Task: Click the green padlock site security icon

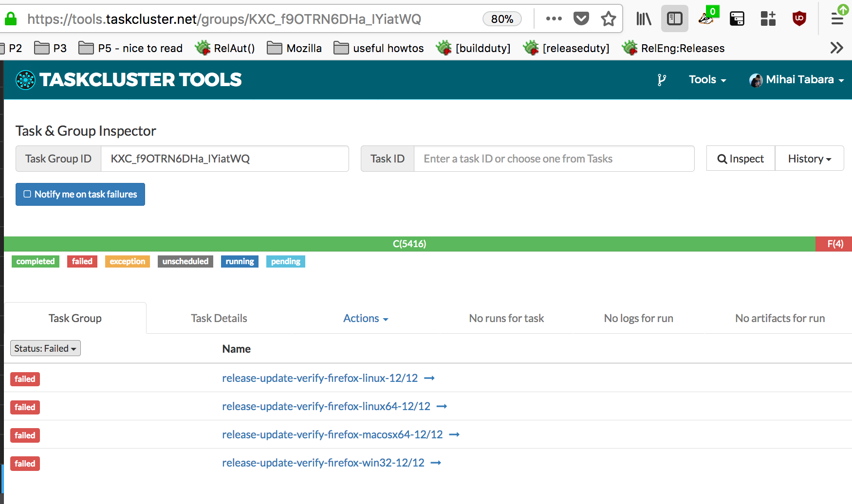Action: (10, 19)
